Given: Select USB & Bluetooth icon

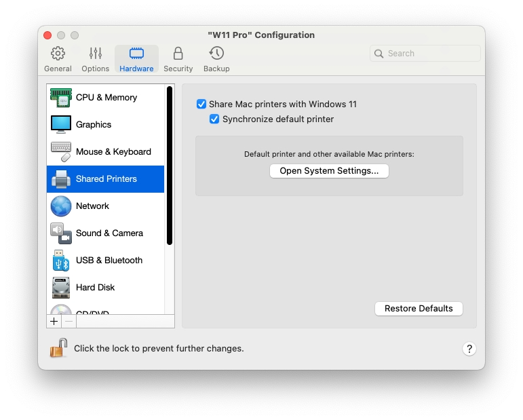Looking at the screenshot, I should click(61, 261).
